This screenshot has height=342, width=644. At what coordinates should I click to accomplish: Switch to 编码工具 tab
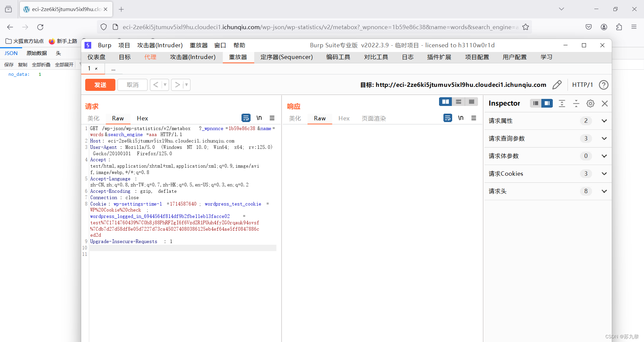tap(338, 57)
